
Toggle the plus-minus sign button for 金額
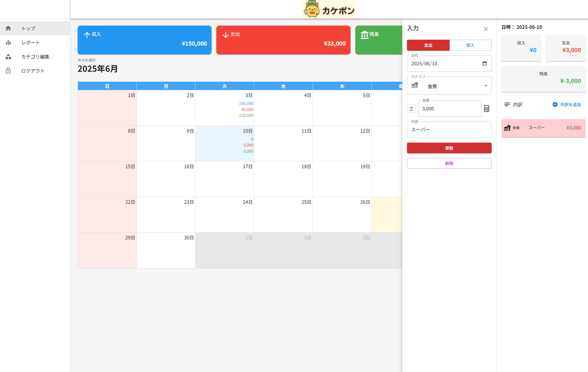pyautogui.click(x=411, y=109)
